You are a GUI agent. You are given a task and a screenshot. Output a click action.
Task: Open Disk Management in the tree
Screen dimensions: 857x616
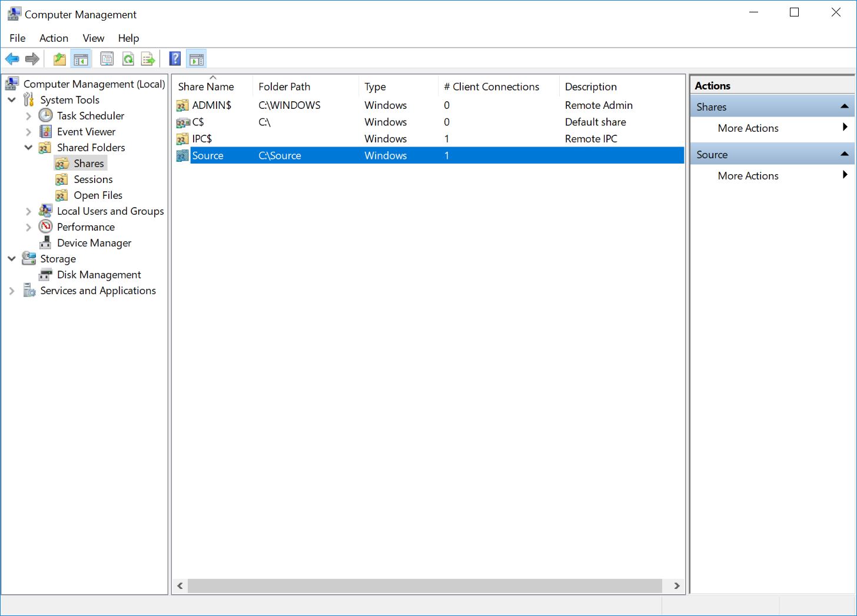pyautogui.click(x=98, y=275)
